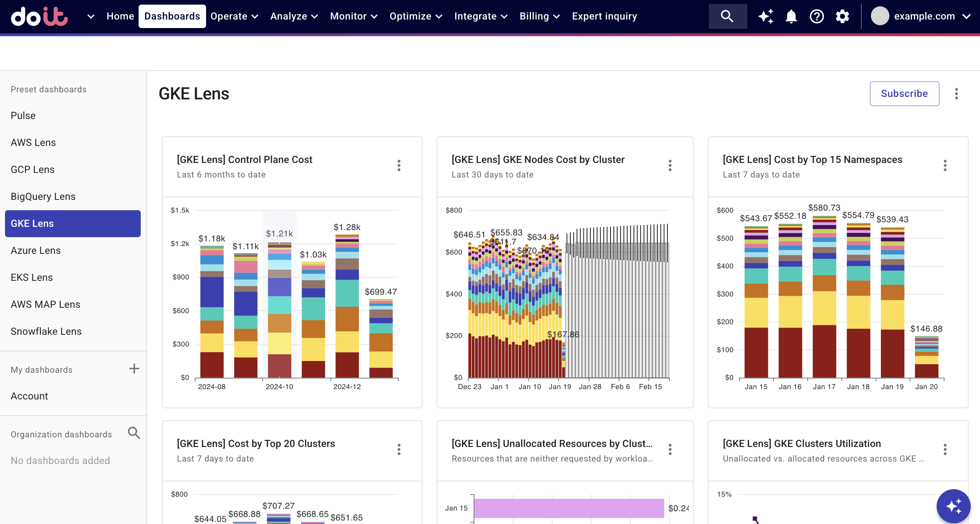Open Unallocated Resources by Cluster widget options
The height and width of the screenshot is (524, 980).
pyautogui.click(x=669, y=449)
